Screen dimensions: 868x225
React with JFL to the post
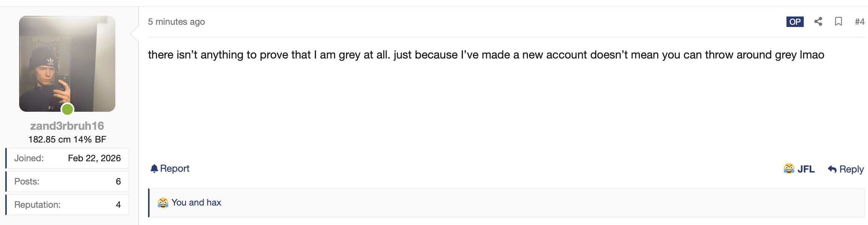click(806, 169)
